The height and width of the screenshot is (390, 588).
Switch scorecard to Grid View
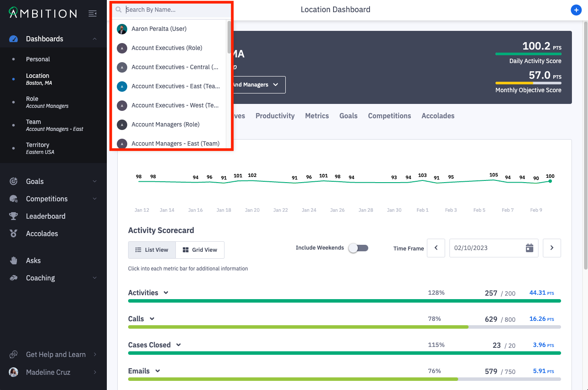pyautogui.click(x=200, y=250)
